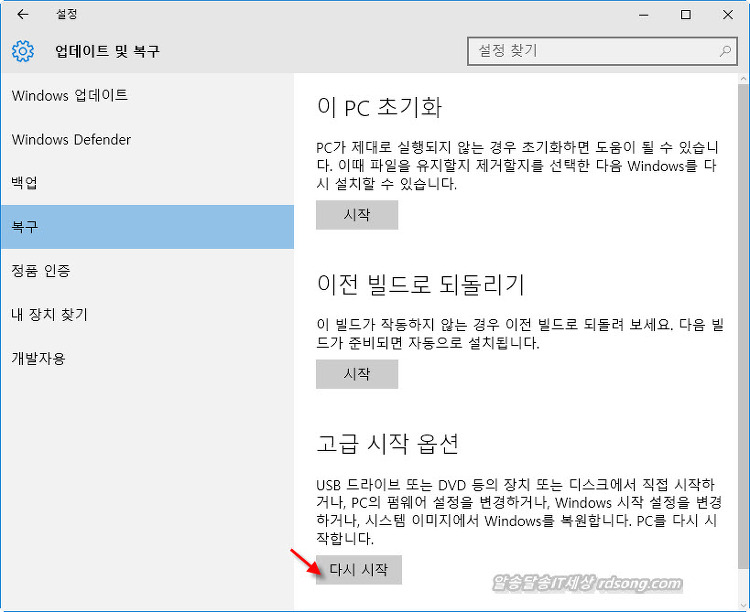
Task: Select Windows Defender in the sidebar
Action: click(71, 140)
